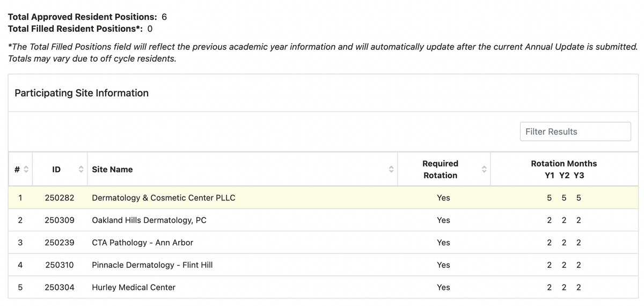Select the Oakland Hills Dermatology, PC row
The width and height of the screenshot is (644, 306).
[x=323, y=220]
